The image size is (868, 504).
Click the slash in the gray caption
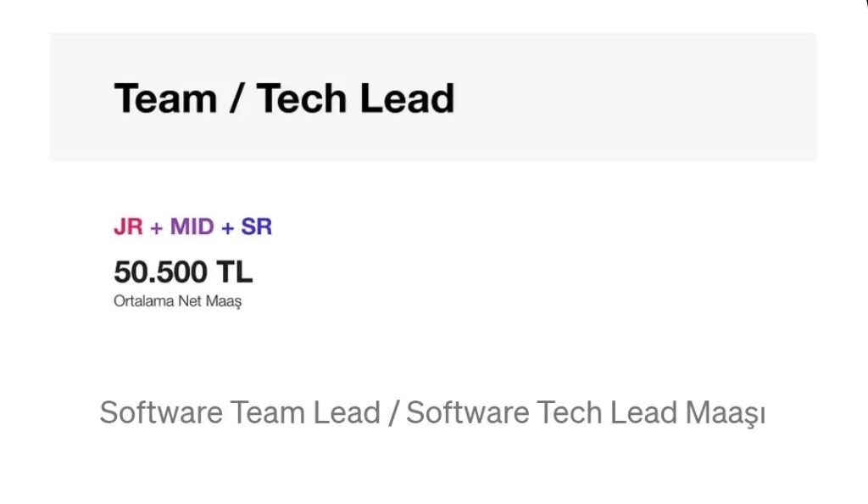click(393, 413)
